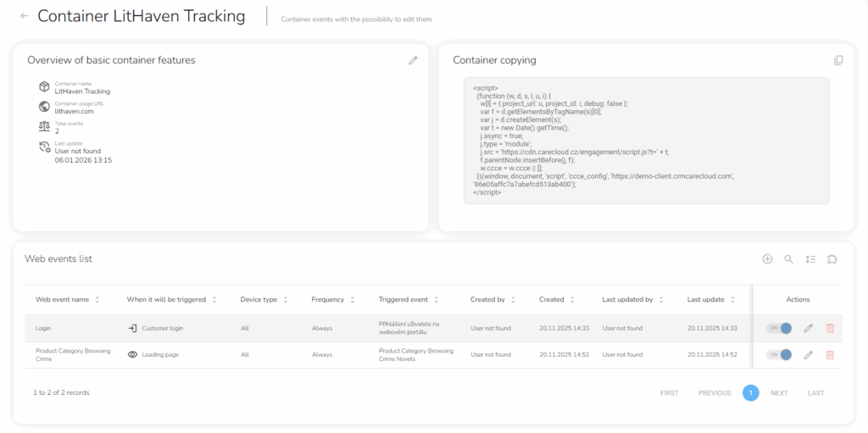
Task: Click the NEXT pagination button
Action: coord(779,393)
